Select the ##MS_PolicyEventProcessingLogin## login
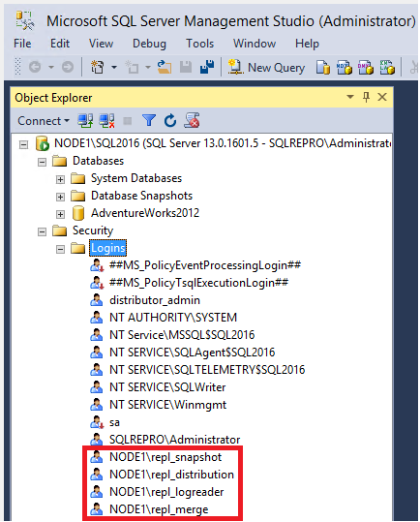This screenshot has height=522, width=420. pyautogui.click(x=205, y=265)
